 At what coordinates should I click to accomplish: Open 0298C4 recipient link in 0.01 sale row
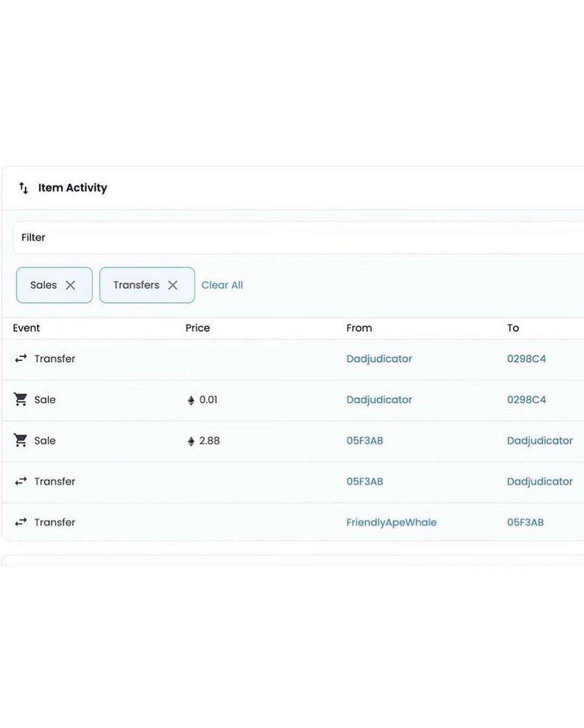click(x=526, y=400)
